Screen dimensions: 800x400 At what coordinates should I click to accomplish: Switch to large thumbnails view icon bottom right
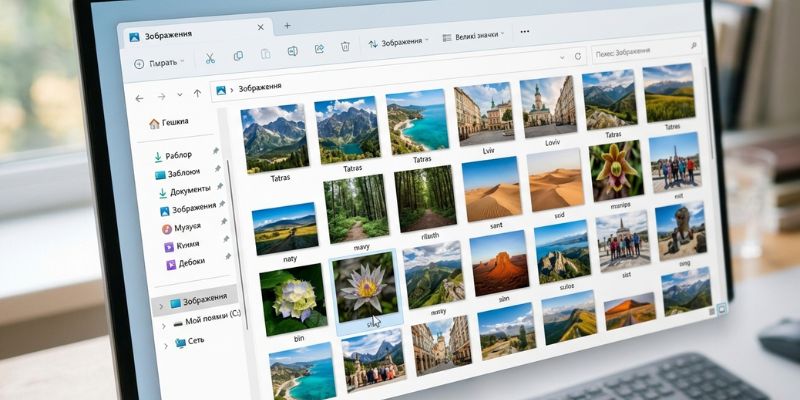point(721,308)
